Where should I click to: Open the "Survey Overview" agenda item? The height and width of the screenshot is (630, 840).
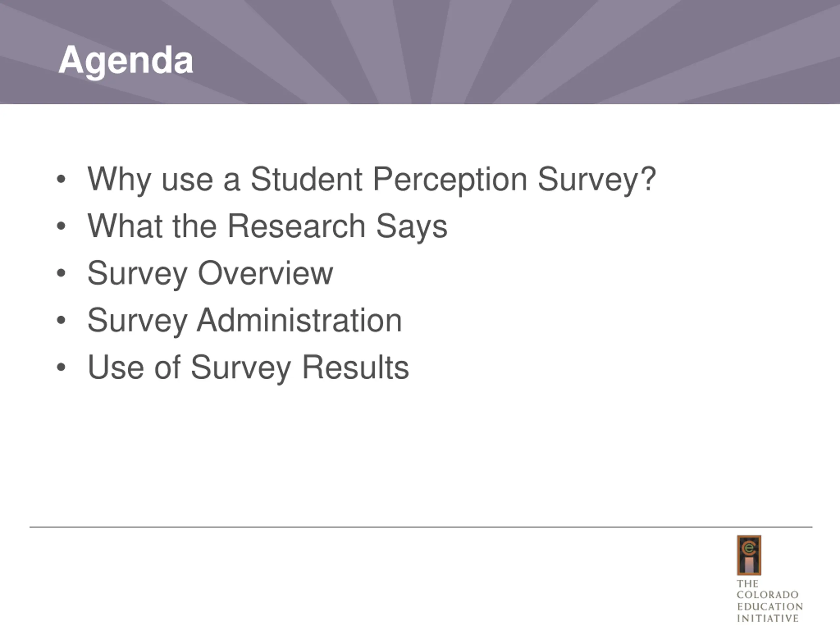tap(210, 274)
